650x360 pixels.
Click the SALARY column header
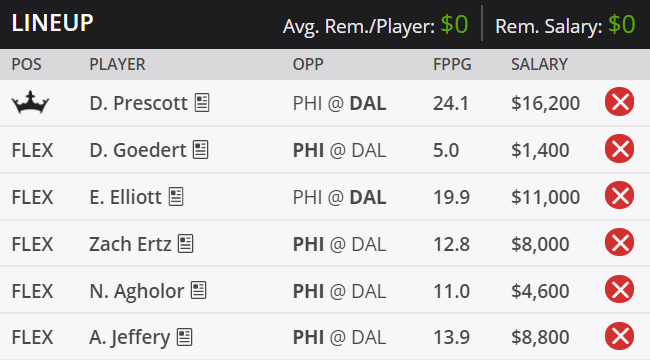539,64
